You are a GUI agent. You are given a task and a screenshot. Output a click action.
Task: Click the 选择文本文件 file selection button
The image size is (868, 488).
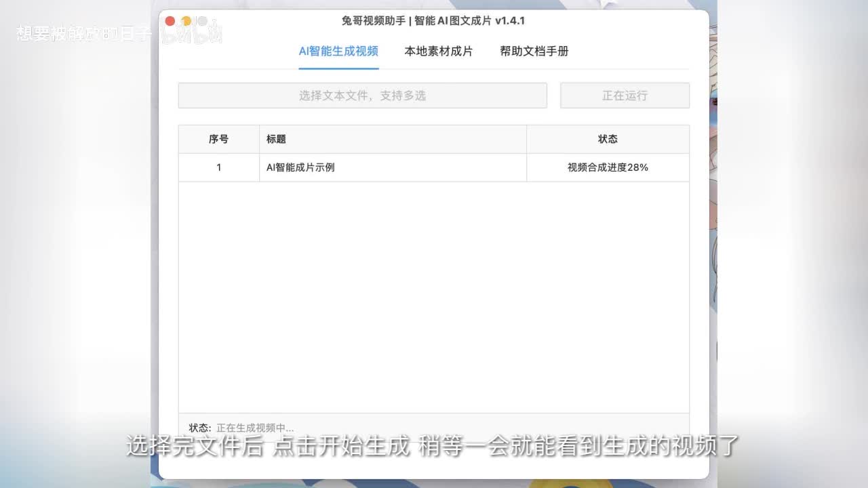362,96
